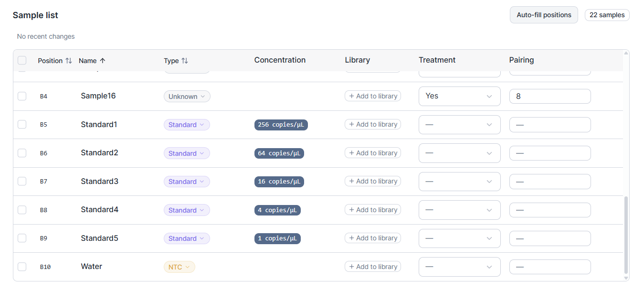Click the 1 copies/µL concentration badge
The width and height of the screenshot is (644, 291).
tap(277, 238)
